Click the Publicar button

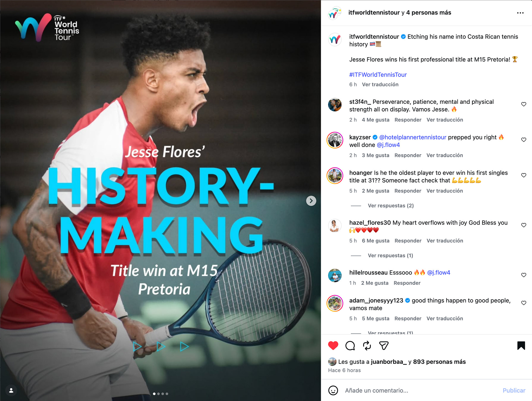[514, 390]
